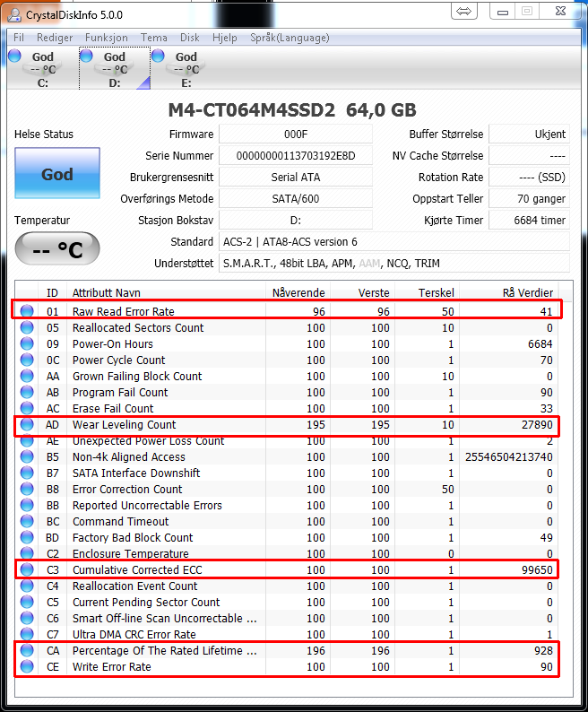The height and width of the screenshot is (712, 588).
Task: Select the D: drive tab
Action: pyautogui.click(x=115, y=68)
